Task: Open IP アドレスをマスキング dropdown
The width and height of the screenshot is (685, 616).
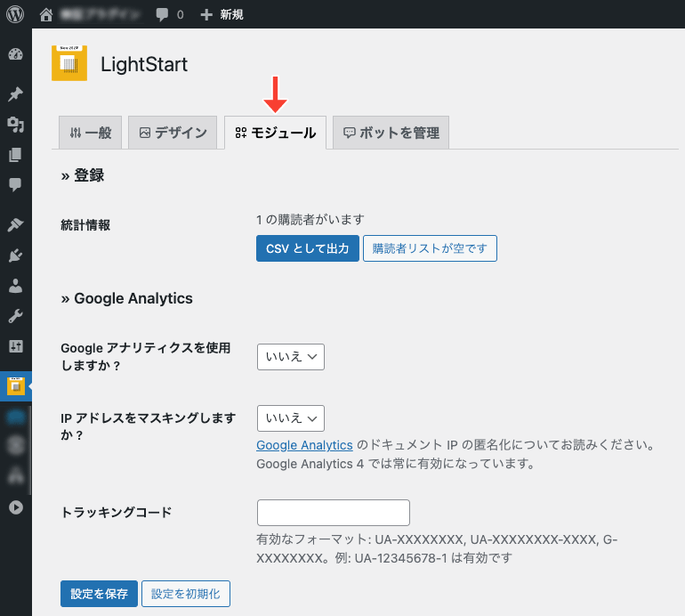Action: pyautogui.click(x=291, y=418)
